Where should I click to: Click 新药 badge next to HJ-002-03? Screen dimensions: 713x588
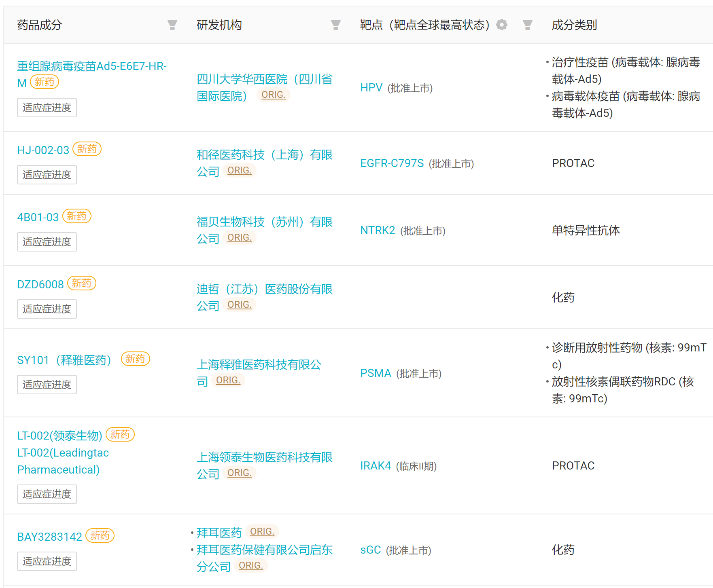[87, 149]
